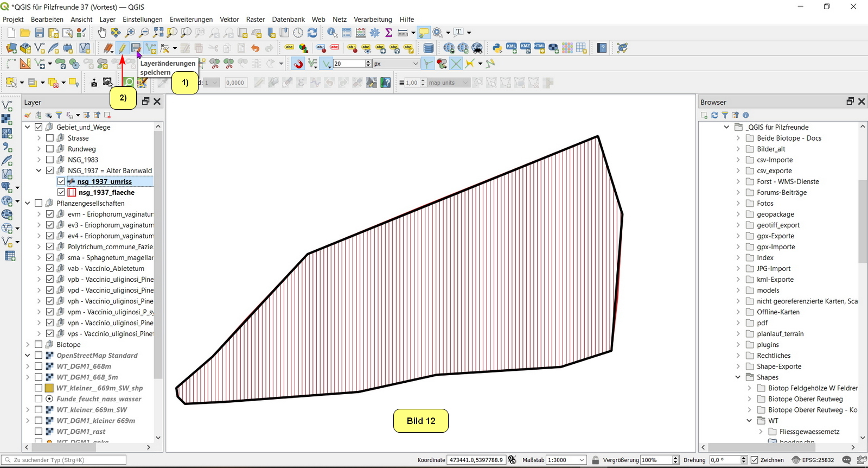
Task: Click the Koordinate input field
Action: (x=476, y=460)
